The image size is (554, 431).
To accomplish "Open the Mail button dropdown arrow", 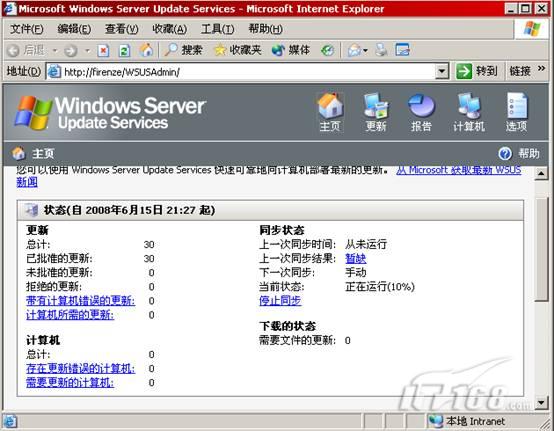I will pos(366,51).
